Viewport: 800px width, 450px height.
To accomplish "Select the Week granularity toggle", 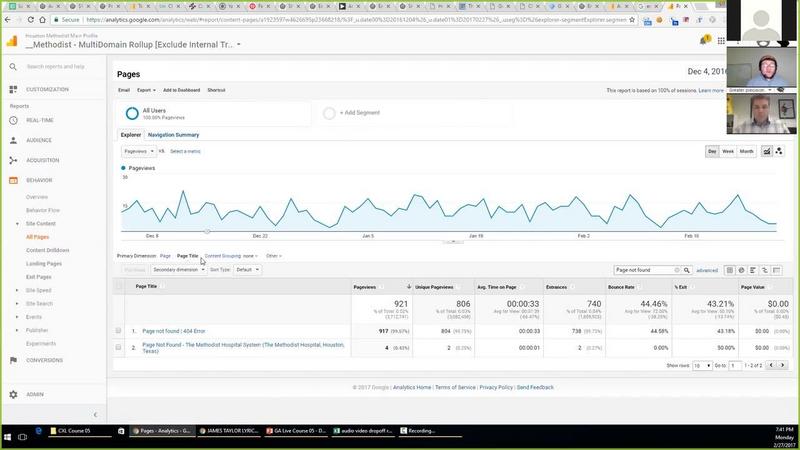I will point(728,152).
